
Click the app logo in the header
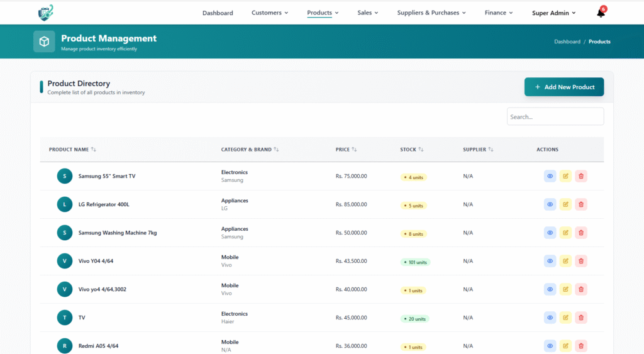point(46,13)
